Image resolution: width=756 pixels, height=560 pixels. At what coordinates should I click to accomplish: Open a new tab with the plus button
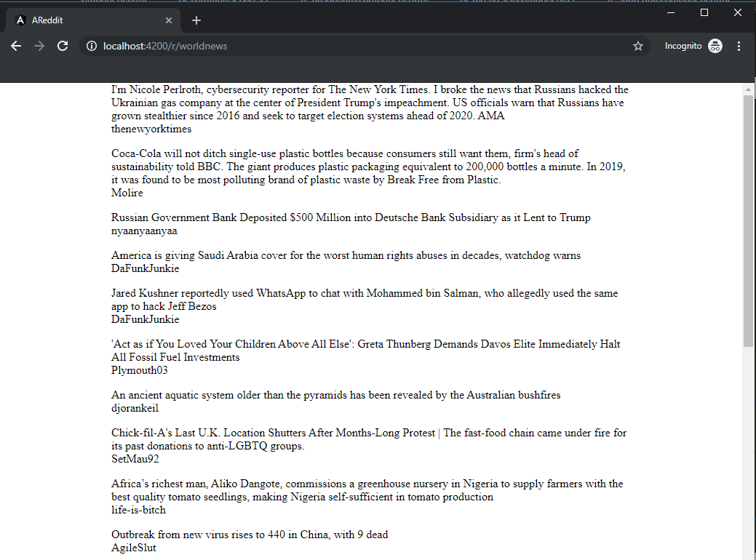196,20
